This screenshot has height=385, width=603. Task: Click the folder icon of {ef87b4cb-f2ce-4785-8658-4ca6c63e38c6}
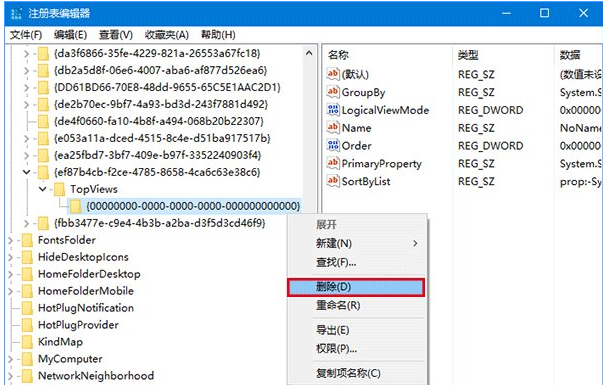43,172
